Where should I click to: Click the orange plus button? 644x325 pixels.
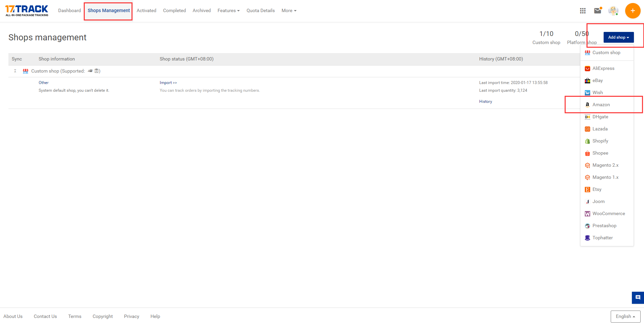633,11
